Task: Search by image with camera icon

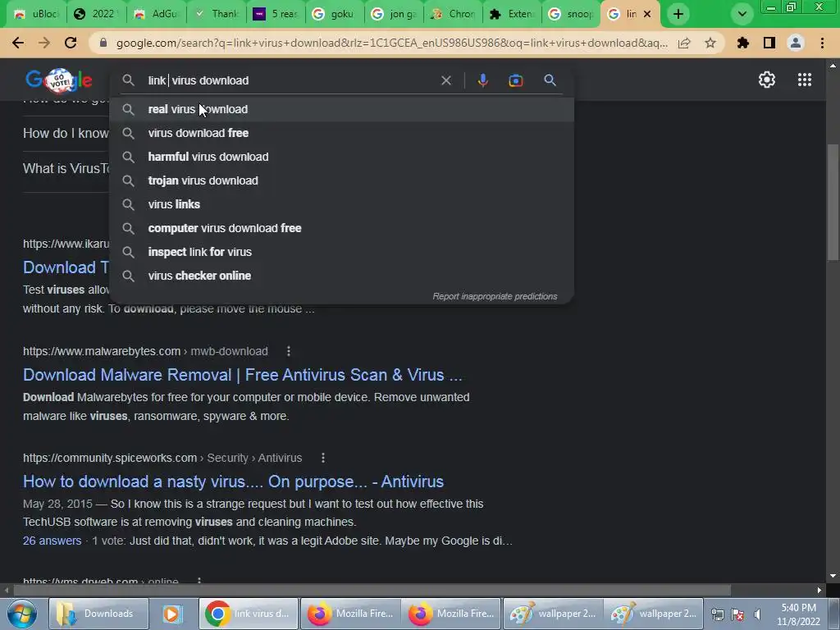Action: click(515, 80)
